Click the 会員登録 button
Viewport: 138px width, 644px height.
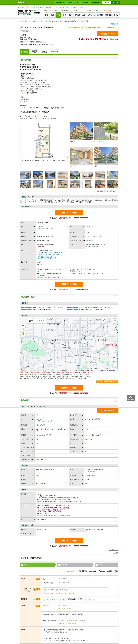(x=106, y=2)
